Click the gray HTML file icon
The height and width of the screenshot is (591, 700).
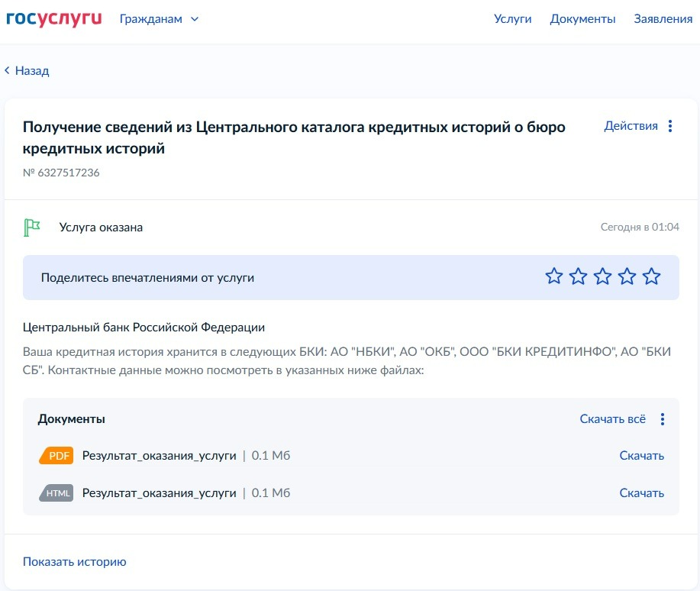coord(56,493)
